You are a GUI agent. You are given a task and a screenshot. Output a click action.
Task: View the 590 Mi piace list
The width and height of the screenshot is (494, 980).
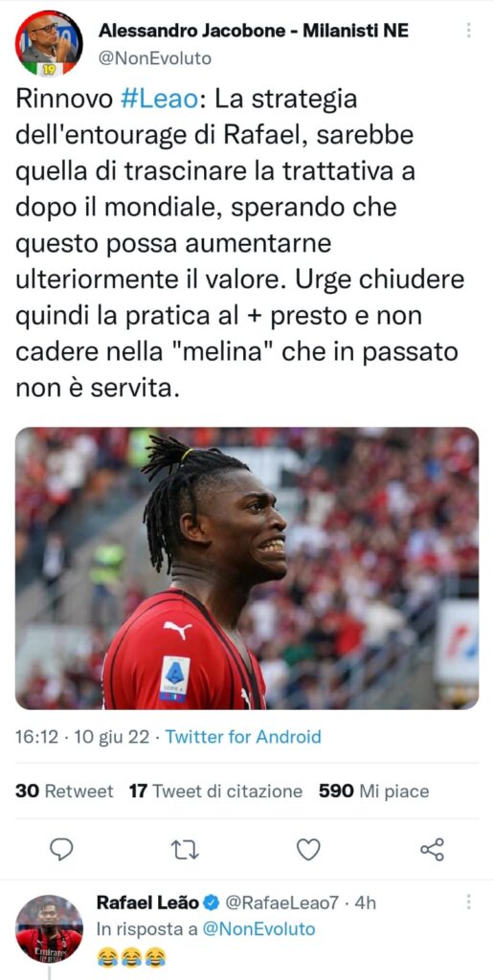tap(374, 791)
